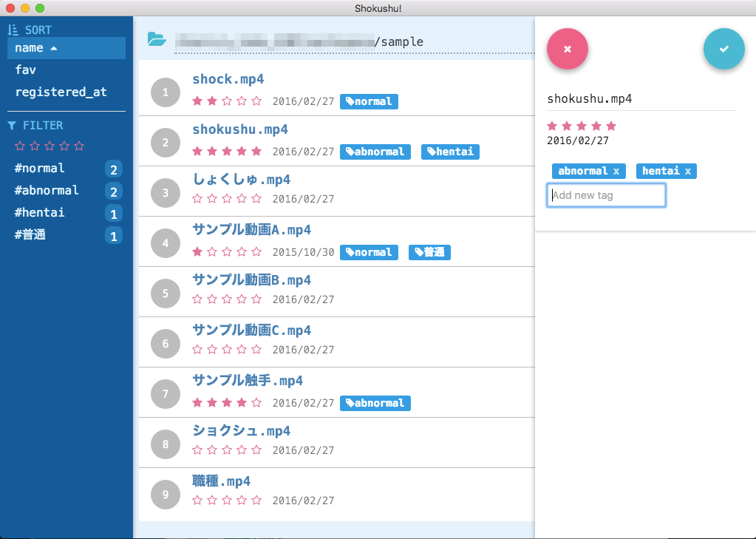
Task: Click the 2015/10/30 date on サンプル動画A.mp4
Action: click(303, 252)
